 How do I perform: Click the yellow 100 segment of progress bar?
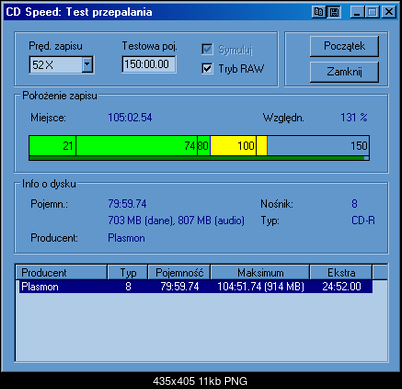point(233,146)
